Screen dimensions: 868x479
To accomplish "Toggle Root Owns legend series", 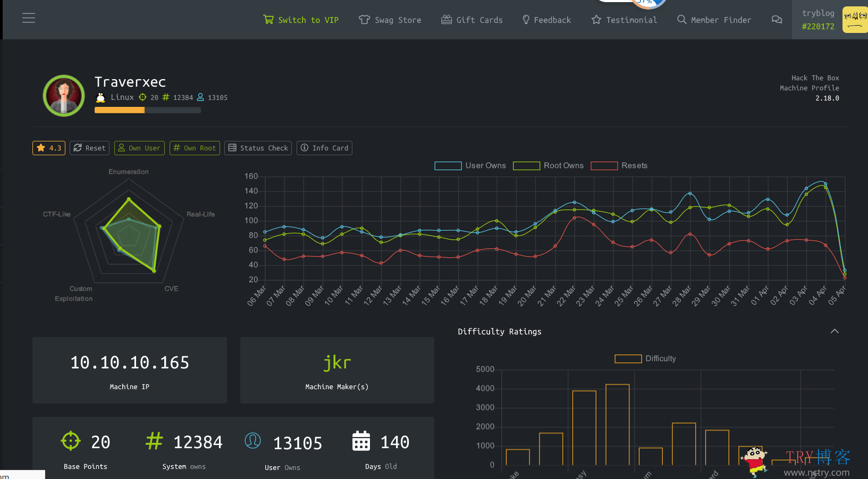I will click(x=549, y=165).
